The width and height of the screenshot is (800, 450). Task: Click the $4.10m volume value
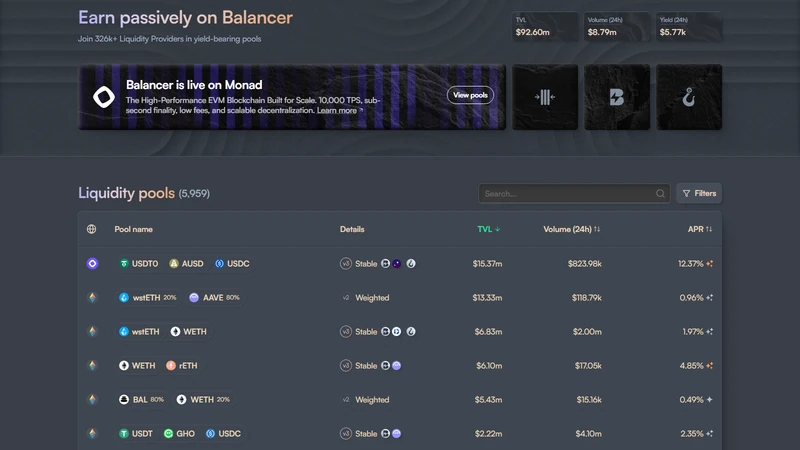click(589, 434)
